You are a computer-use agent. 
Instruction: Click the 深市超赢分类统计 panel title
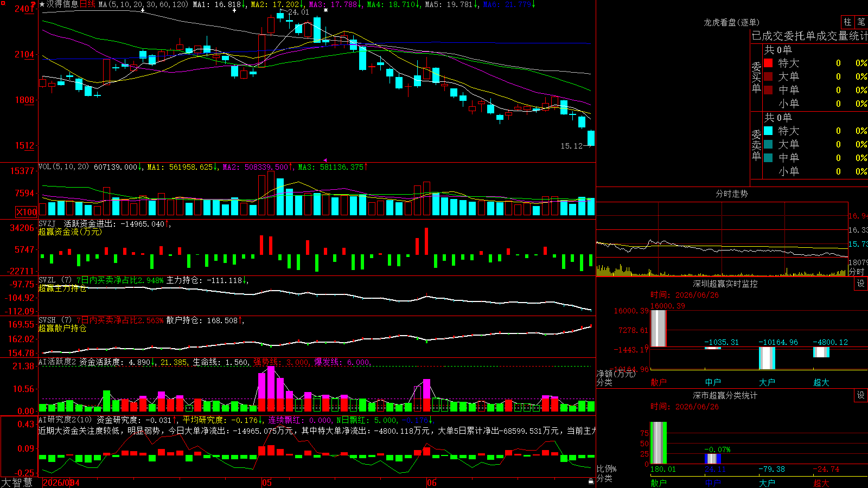(725, 395)
